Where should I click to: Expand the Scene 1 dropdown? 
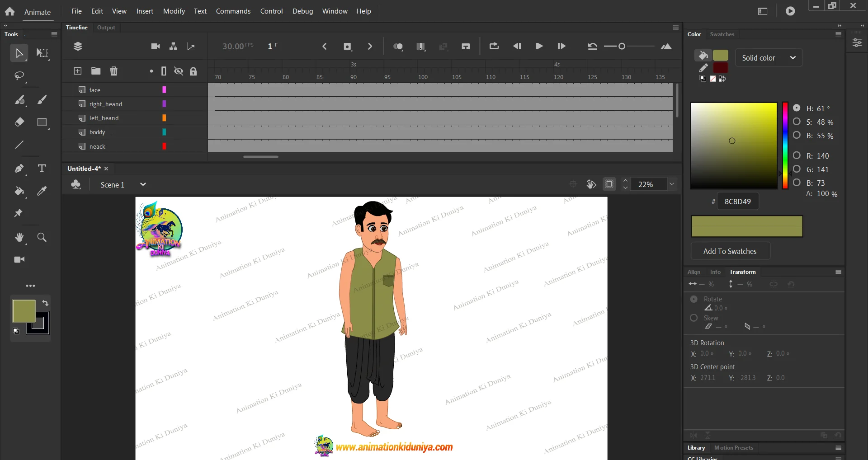(x=143, y=184)
